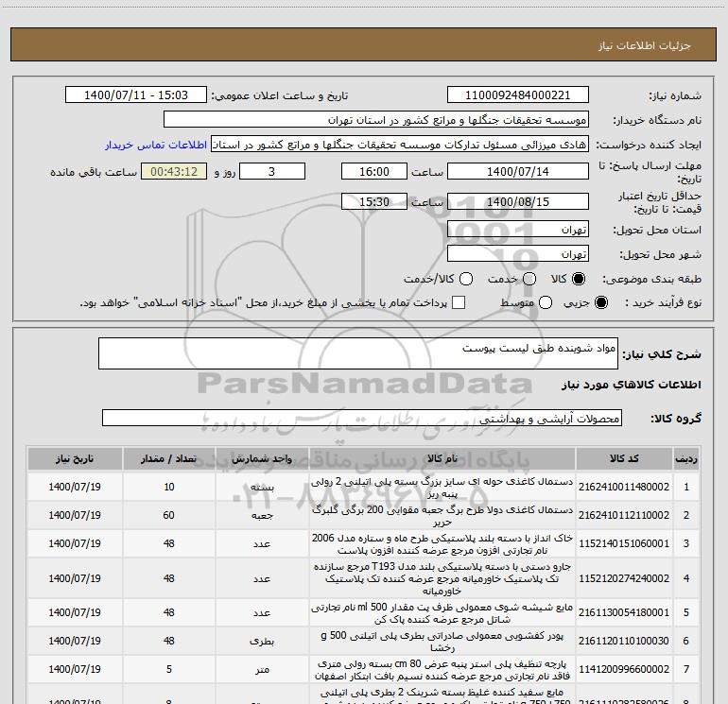Image resolution: width=728 pixels, height=704 pixels.
Task: Click the remaining time countdown 00:43:12
Action: pyautogui.click(x=174, y=171)
